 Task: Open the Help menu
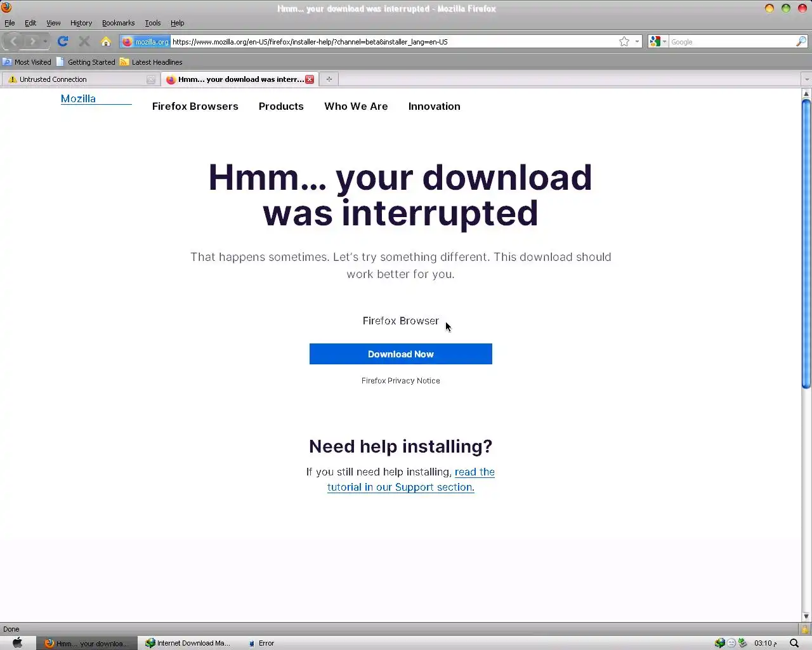(178, 23)
